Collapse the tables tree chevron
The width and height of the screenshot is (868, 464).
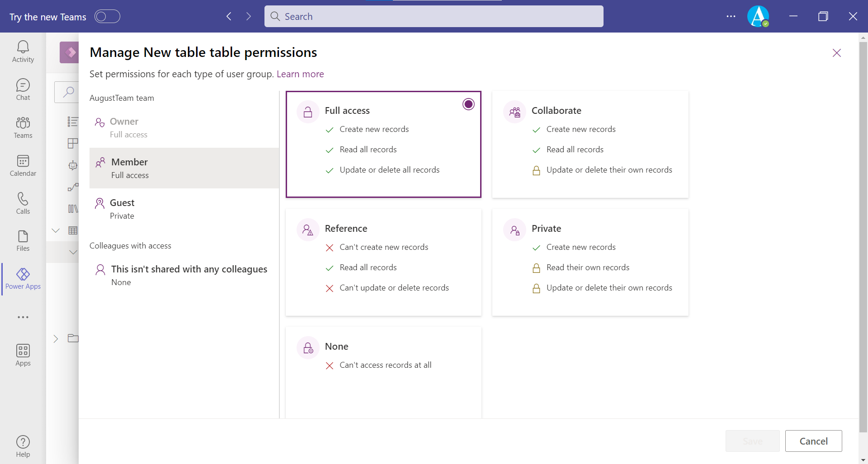click(x=56, y=230)
